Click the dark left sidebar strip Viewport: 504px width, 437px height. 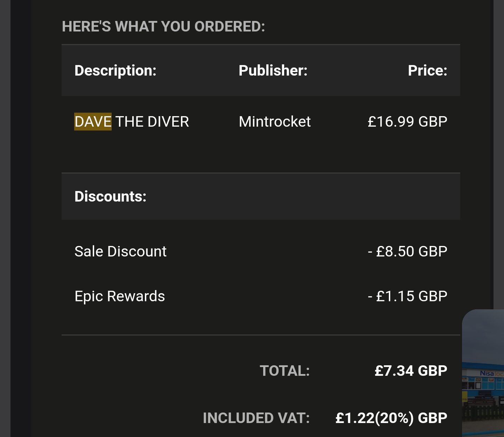(21, 218)
